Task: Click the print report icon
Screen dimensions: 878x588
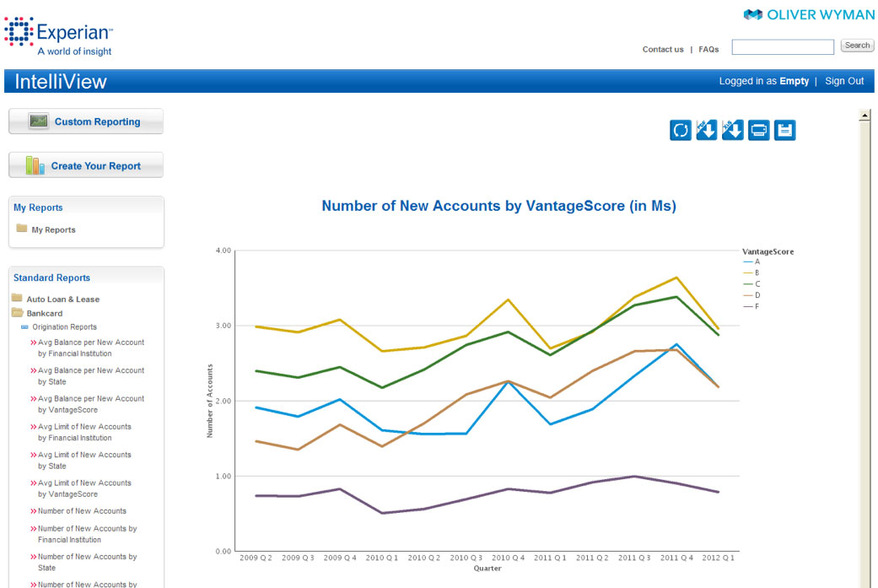Action: point(759,130)
